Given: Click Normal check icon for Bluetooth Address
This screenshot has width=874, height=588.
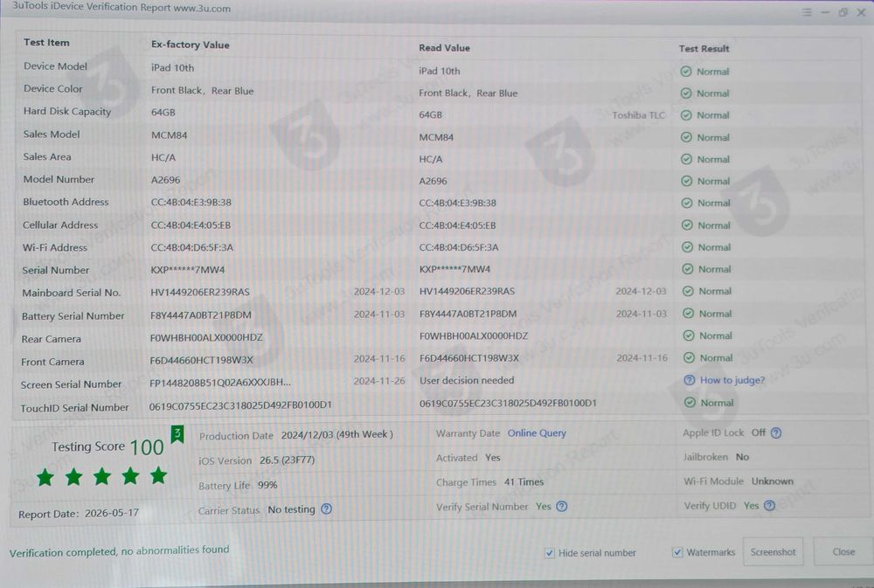Looking at the screenshot, I should click(x=687, y=203).
